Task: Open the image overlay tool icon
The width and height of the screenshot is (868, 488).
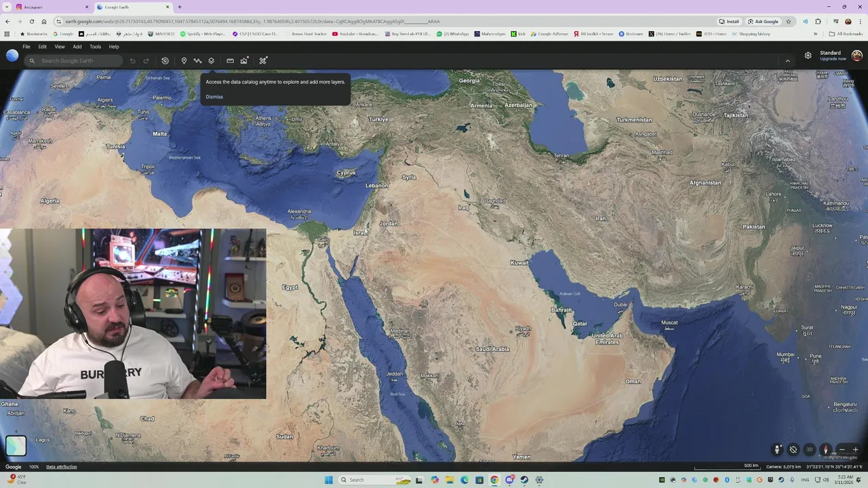Action: (244, 61)
